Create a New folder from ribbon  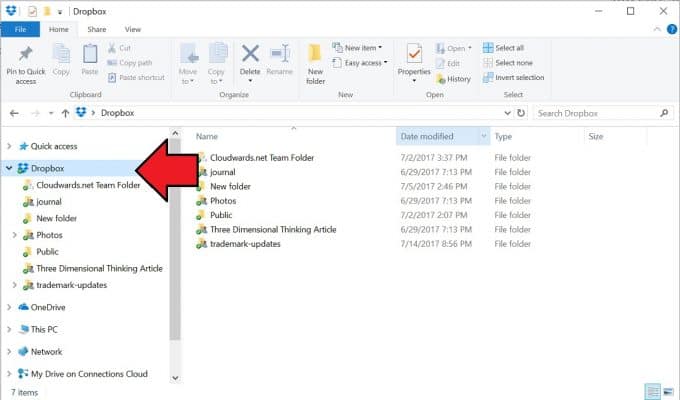(x=315, y=64)
